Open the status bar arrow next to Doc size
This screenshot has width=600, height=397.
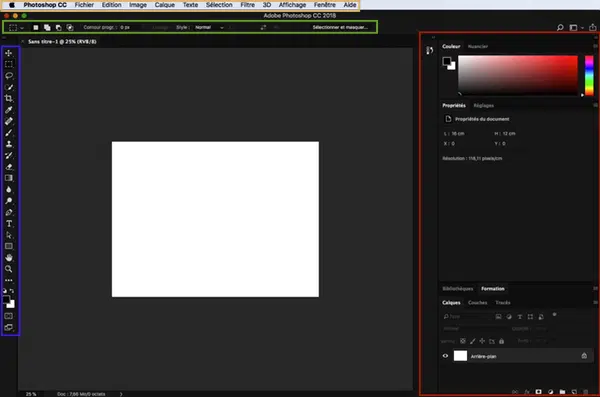click(x=121, y=394)
